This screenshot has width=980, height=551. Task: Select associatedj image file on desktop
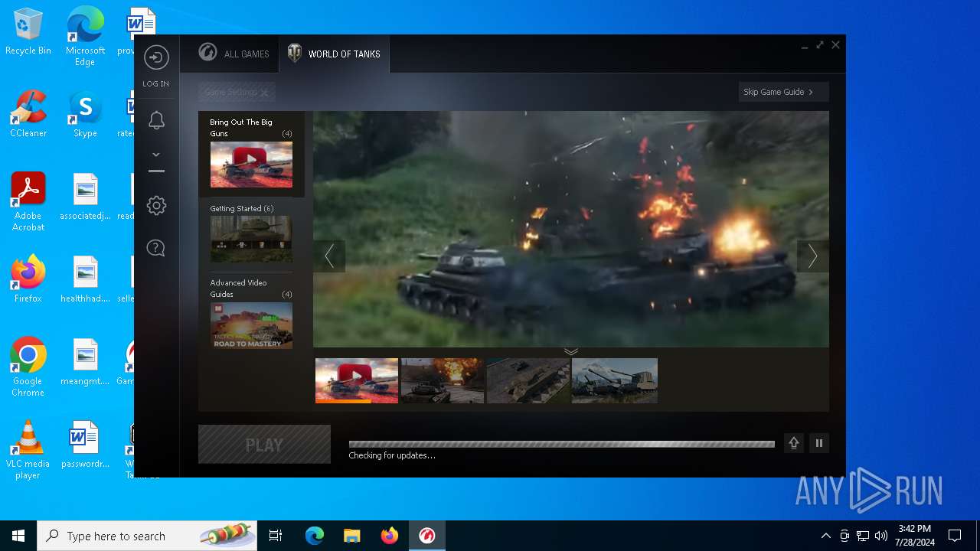click(85, 197)
